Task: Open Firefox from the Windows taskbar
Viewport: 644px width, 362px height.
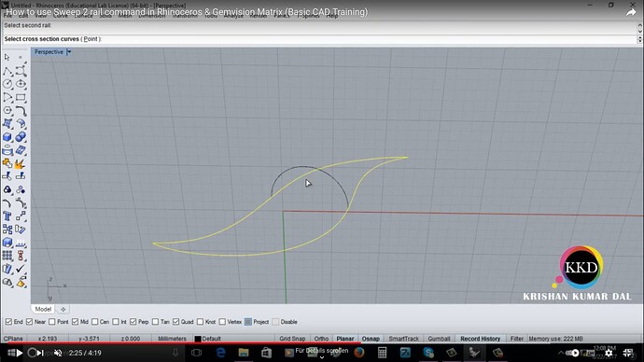Action: click(x=359, y=353)
